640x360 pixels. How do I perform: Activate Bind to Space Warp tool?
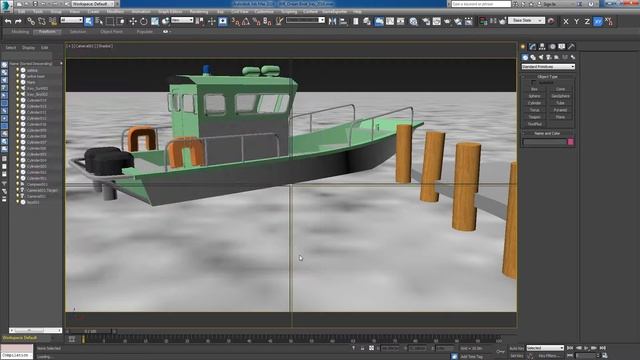pos(53,21)
